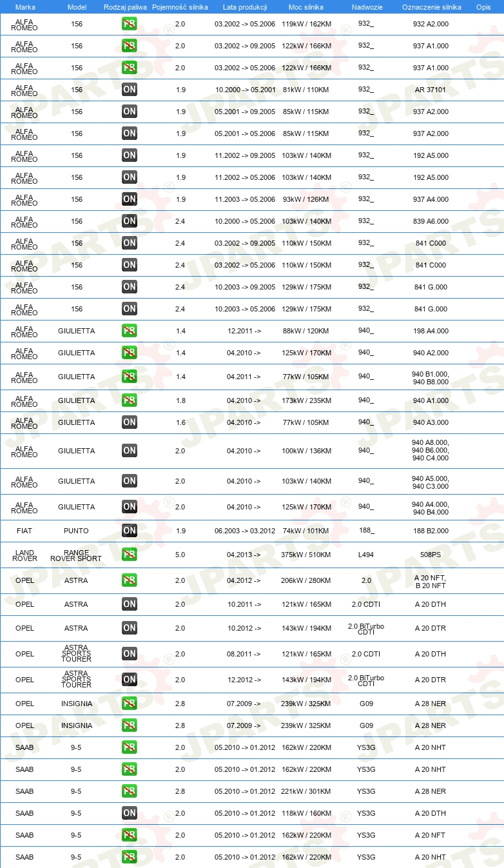Screen dimensions: 504x868
Task: Click the diesel icon in the Fiat Punto row
Action: tap(130, 531)
